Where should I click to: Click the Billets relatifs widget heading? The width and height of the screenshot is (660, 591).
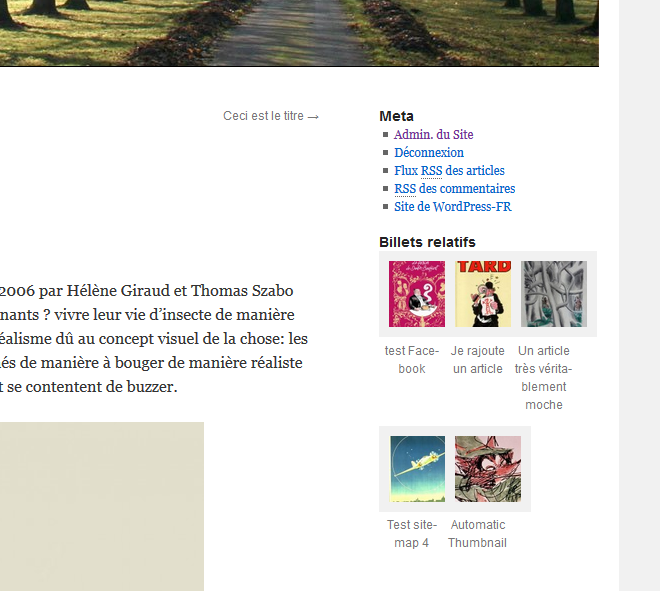pyautogui.click(x=427, y=242)
